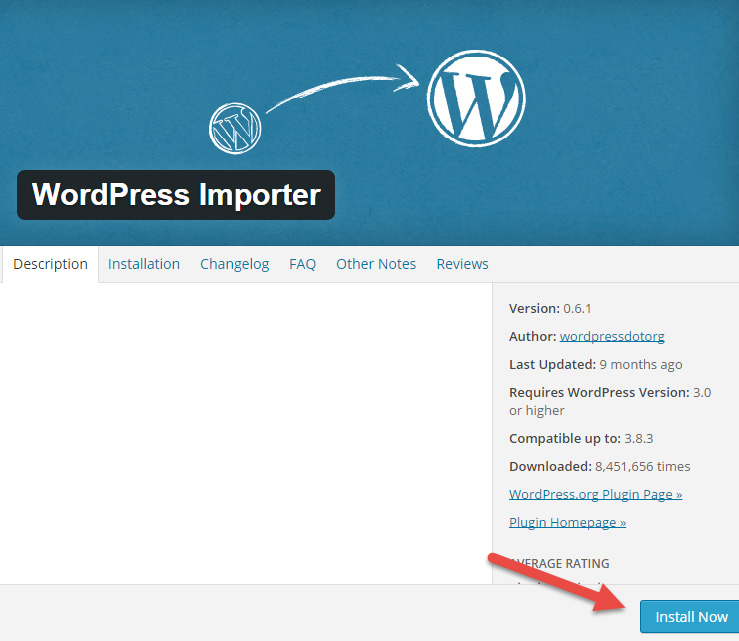Click the small sketched WordPress logo
Viewport: 739px width, 641px height.
click(x=235, y=128)
